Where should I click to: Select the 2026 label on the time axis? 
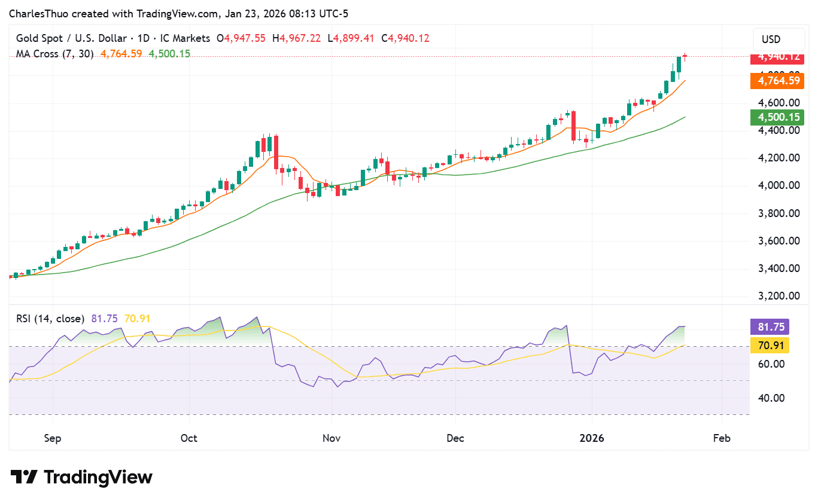592,438
